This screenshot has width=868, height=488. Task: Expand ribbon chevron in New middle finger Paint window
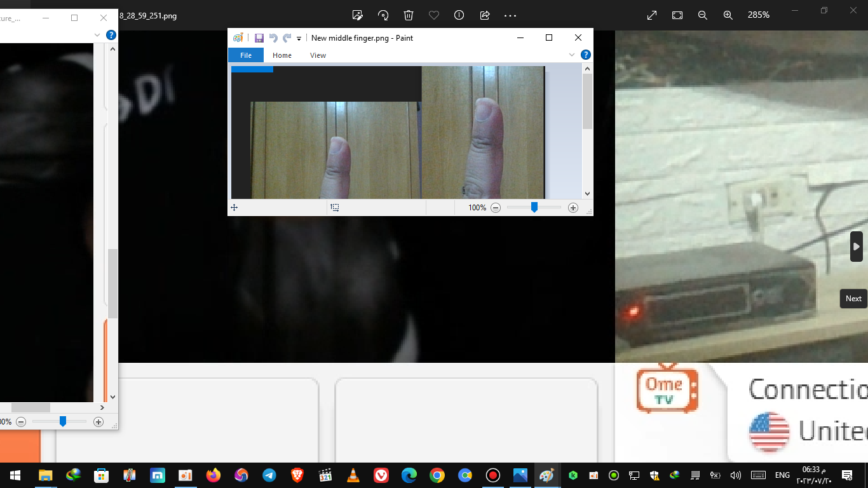point(572,55)
